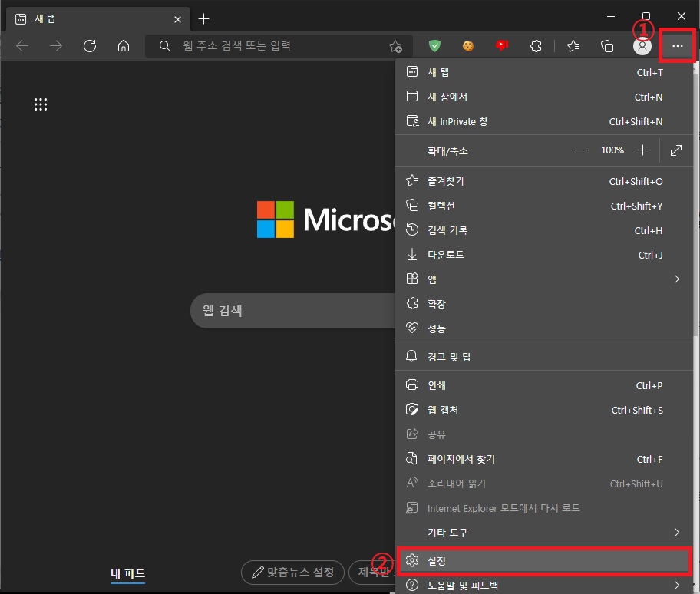Select 인쇄 menu item

click(x=543, y=385)
